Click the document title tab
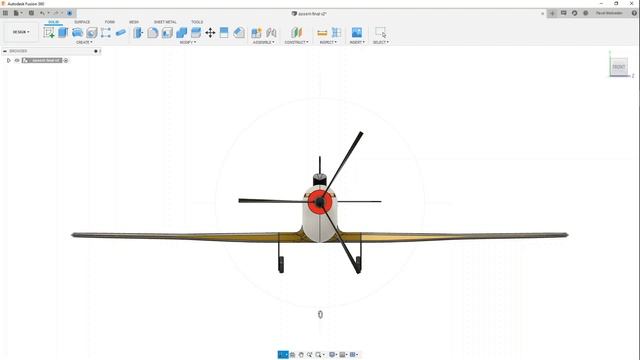640x360 pixels. tap(309, 13)
